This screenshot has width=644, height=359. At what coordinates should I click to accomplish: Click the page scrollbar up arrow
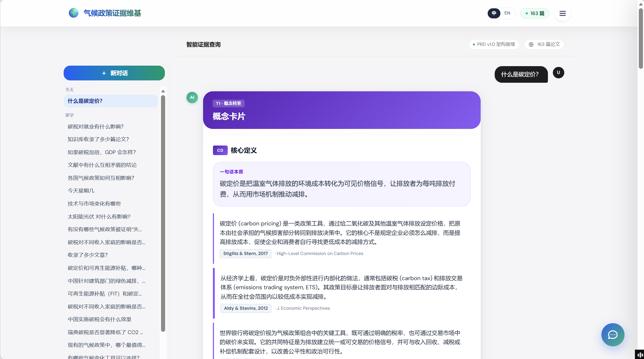[x=641, y=4]
